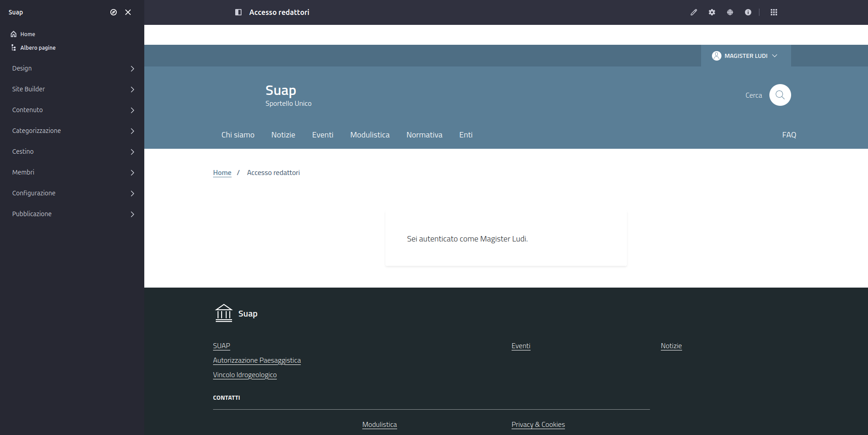Click the magnifier search button
The height and width of the screenshot is (435, 868).
(780, 95)
